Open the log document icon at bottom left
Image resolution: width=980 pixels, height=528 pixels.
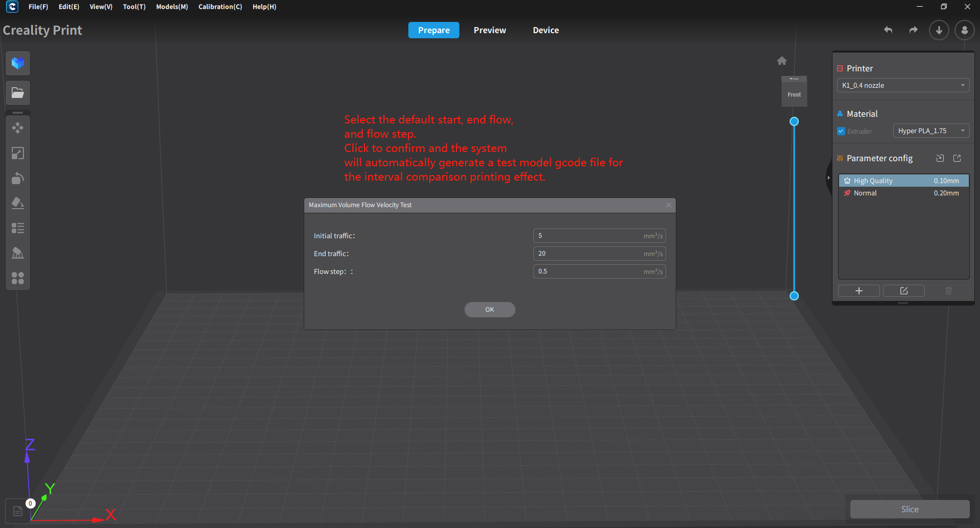coord(18,511)
